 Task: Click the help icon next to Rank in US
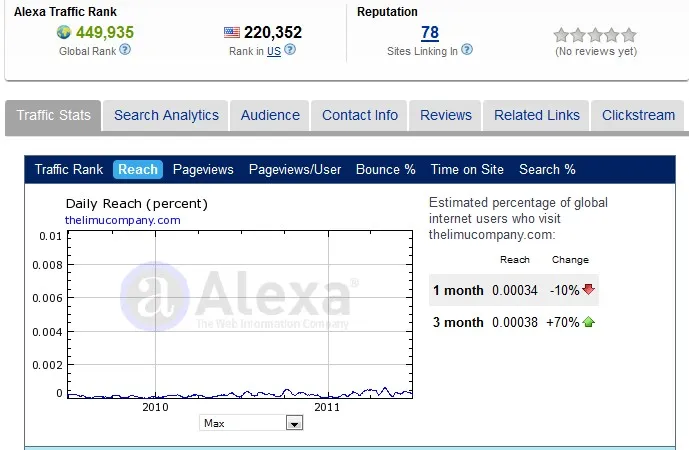[290, 49]
